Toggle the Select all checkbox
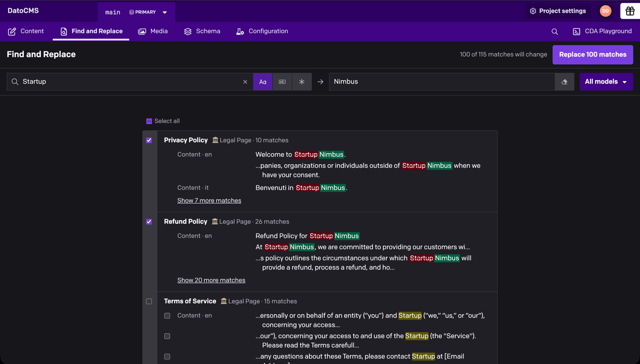 (x=149, y=121)
